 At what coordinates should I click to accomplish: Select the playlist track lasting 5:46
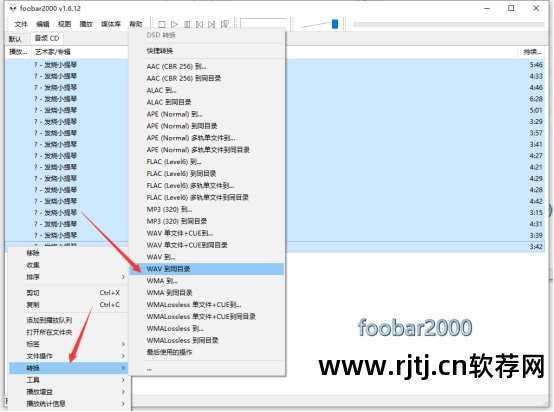[275, 65]
